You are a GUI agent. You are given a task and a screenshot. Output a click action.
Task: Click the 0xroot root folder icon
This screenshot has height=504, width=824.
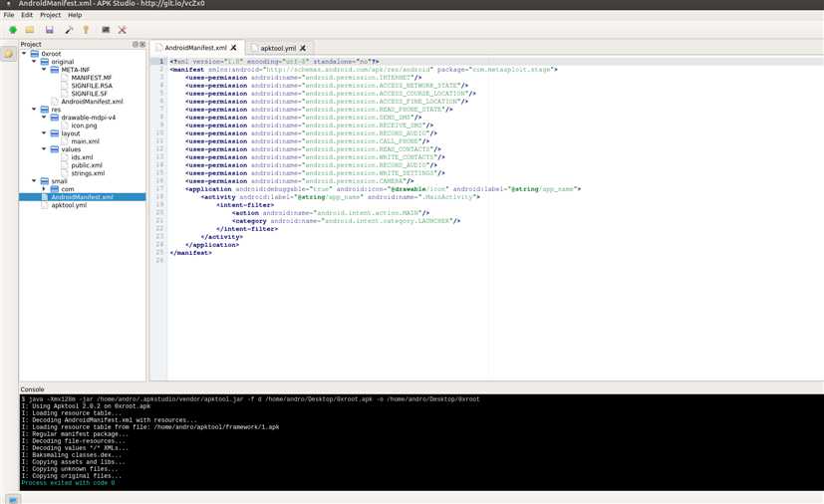pyautogui.click(x=35, y=54)
